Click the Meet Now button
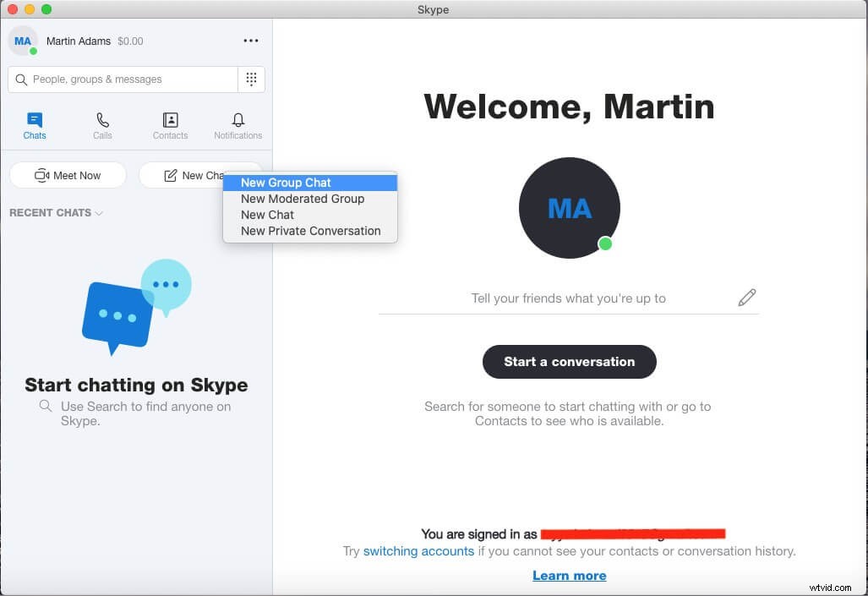This screenshot has width=868, height=596. (x=68, y=175)
